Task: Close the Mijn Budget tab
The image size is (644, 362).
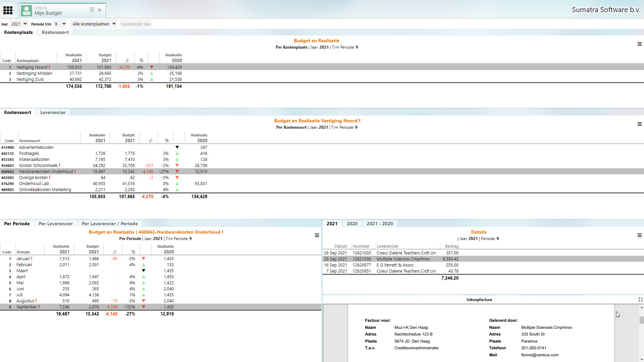Action: [100, 10]
